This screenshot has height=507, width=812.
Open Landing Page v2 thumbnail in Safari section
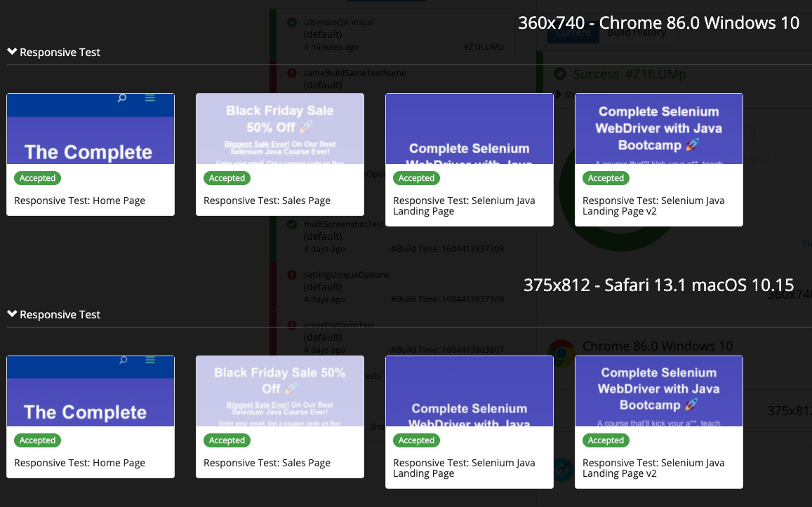click(x=659, y=391)
